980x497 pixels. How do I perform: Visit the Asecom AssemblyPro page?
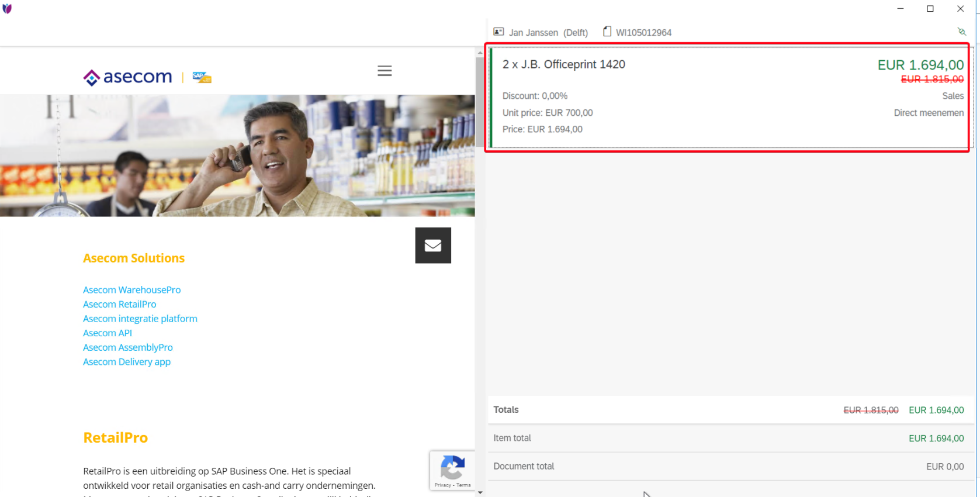pyautogui.click(x=127, y=347)
